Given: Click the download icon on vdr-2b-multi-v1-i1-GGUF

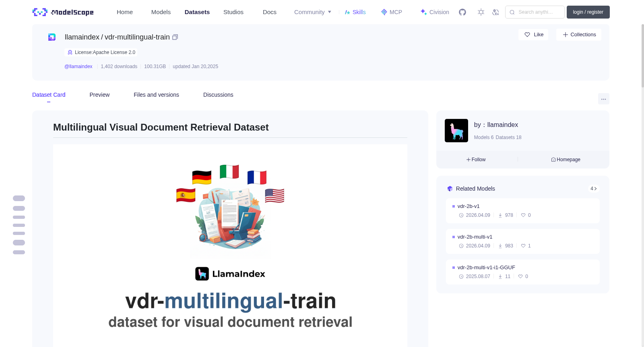Looking at the screenshot, I should 500,276.
